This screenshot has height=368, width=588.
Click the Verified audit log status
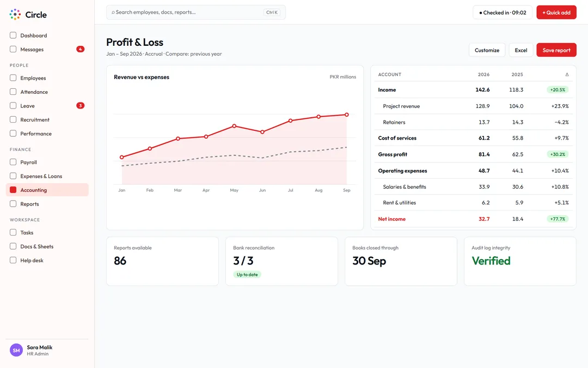tap(491, 261)
